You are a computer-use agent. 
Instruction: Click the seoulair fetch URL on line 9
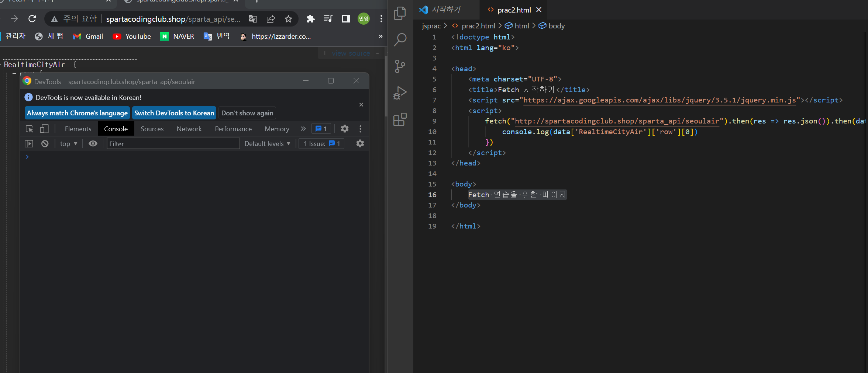click(617, 121)
